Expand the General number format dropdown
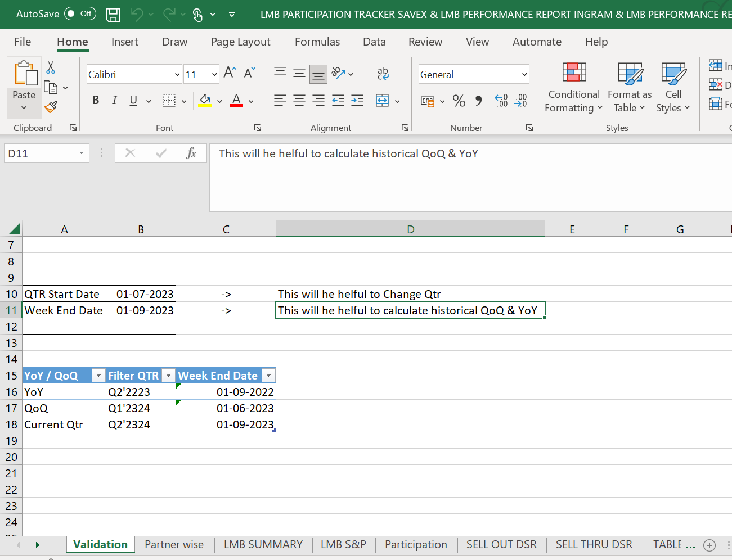The width and height of the screenshot is (732, 560). 524,75
